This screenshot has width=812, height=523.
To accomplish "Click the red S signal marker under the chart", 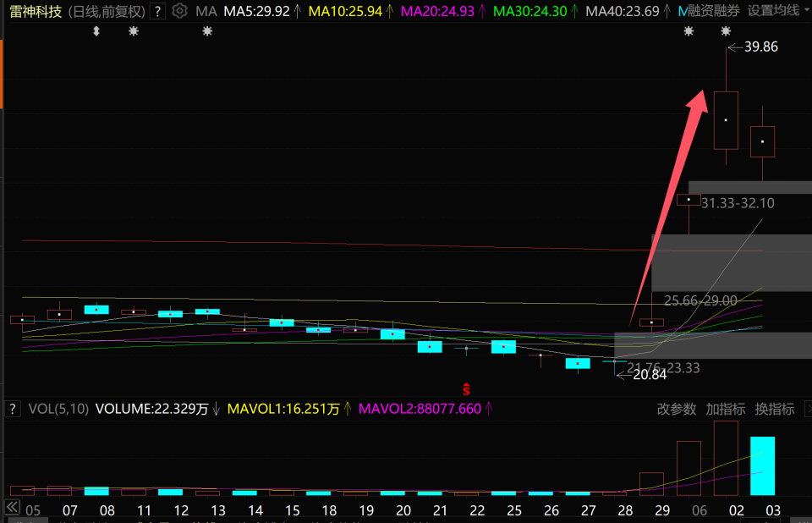I will 467,389.
